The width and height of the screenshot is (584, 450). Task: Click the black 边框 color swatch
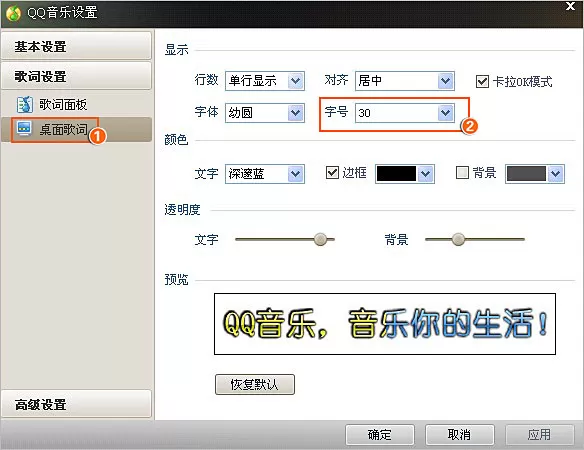pyautogui.click(x=396, y=174)
